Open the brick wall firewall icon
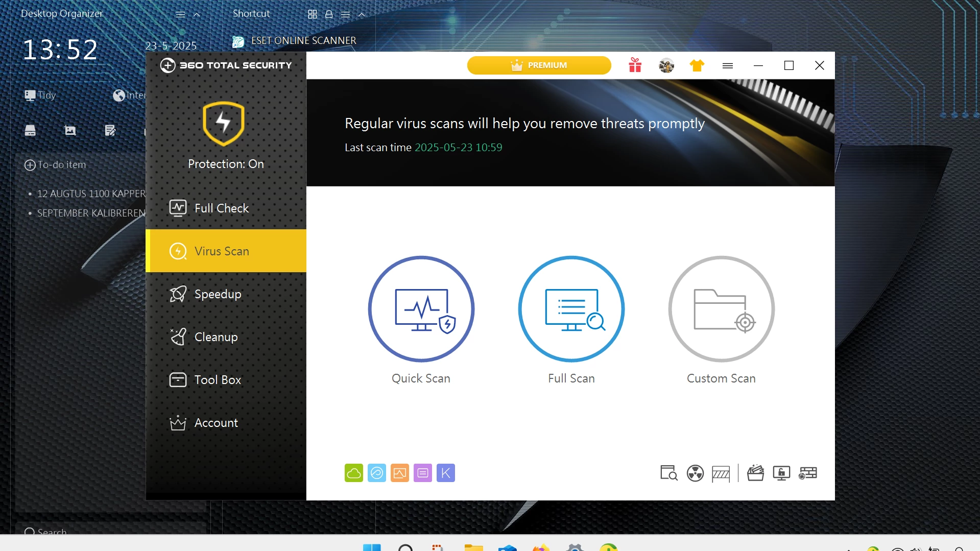The width and height of the screenshot is (980, 551). [808, 473]
